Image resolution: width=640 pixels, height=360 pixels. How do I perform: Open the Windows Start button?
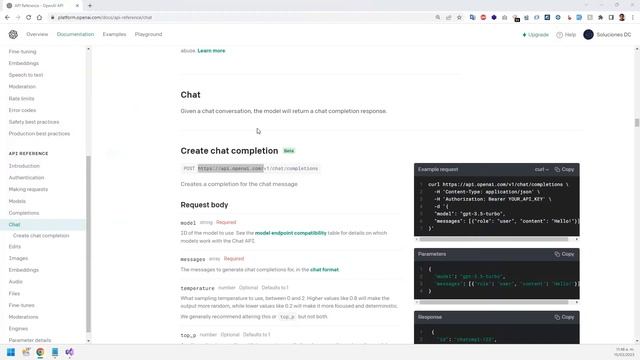click(11, 352)
